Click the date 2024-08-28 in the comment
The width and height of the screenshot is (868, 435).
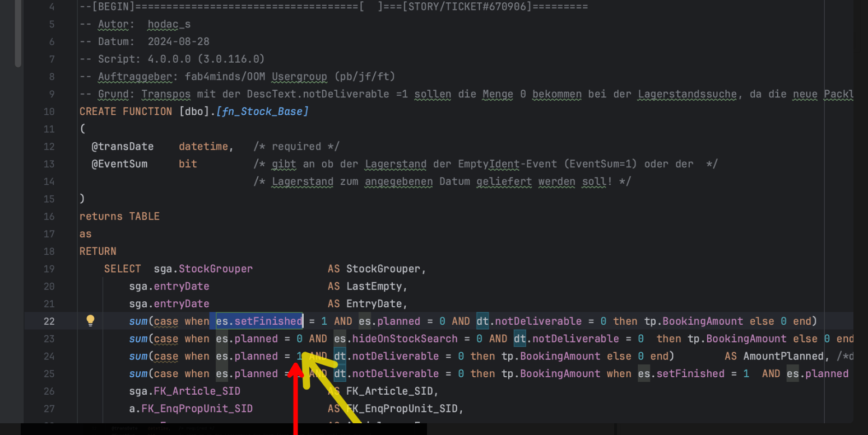[x=178, y=41]
